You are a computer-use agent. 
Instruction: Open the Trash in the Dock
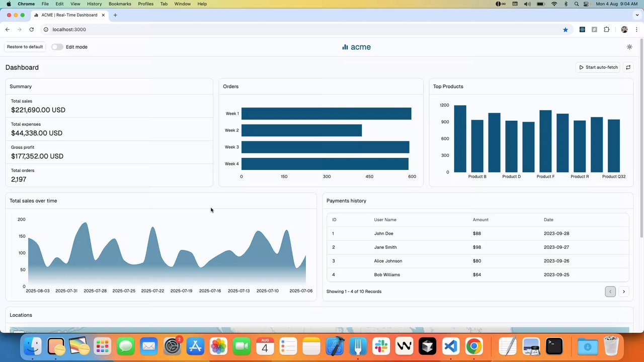[x=611, y=346]
